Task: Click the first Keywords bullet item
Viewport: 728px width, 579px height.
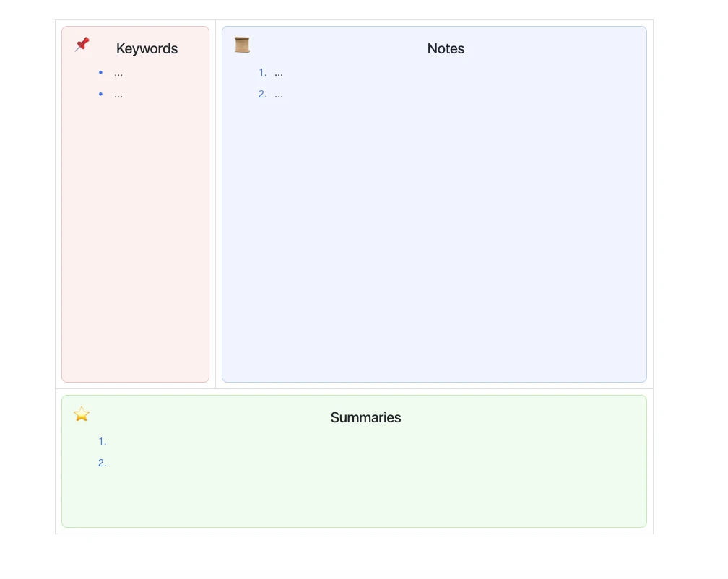Action: [118, 73]
